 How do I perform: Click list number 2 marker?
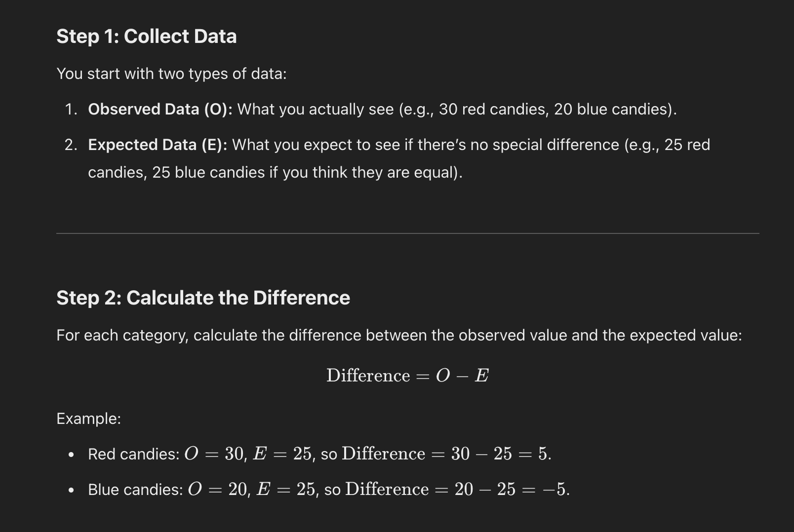pyautogui.click(x=71, y=145)
